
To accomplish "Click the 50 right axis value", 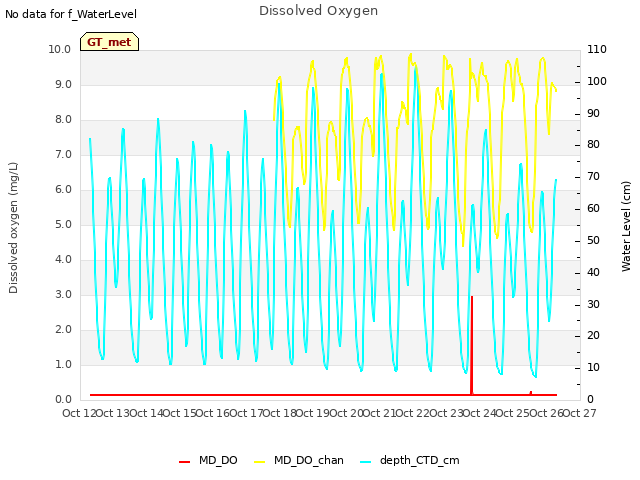I will (593, 240).
